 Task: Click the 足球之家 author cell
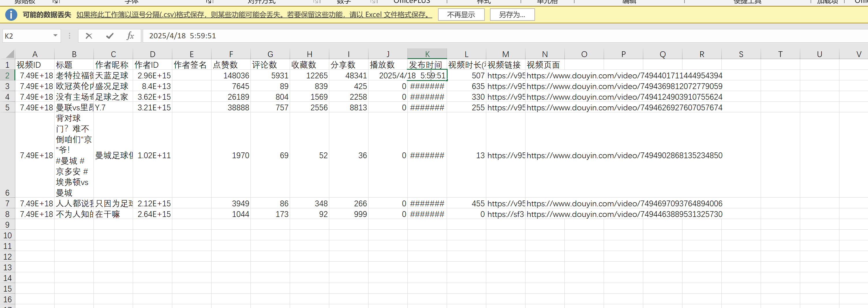click(113, 97)
